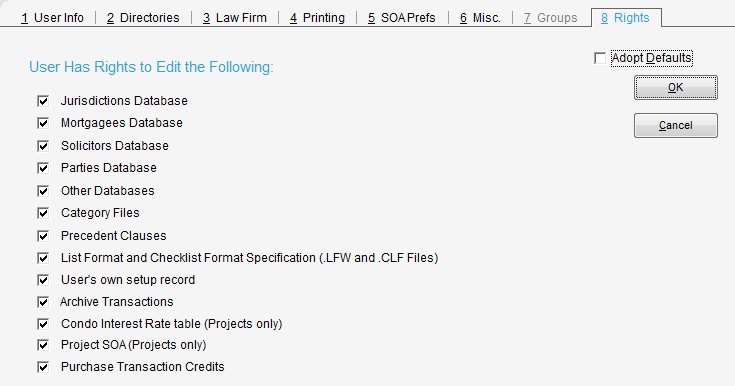This screenshot has height=386, width=735.
Task: Select the Printing tab
Action: point(317,18)
